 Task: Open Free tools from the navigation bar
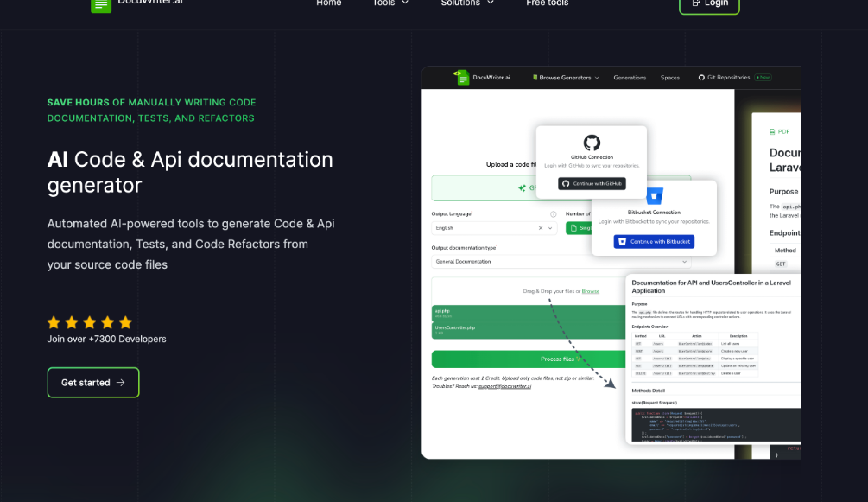(547, 3)
